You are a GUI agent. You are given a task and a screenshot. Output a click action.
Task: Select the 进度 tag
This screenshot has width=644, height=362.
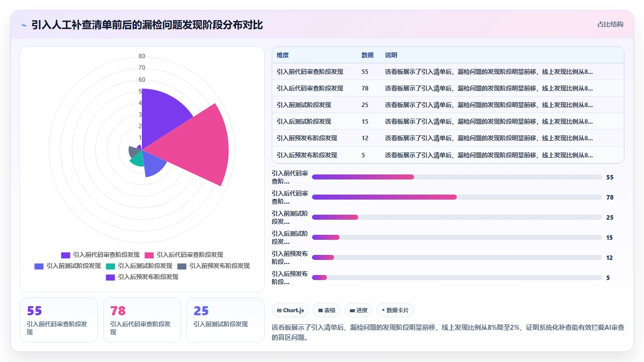[x=358, y=310]
